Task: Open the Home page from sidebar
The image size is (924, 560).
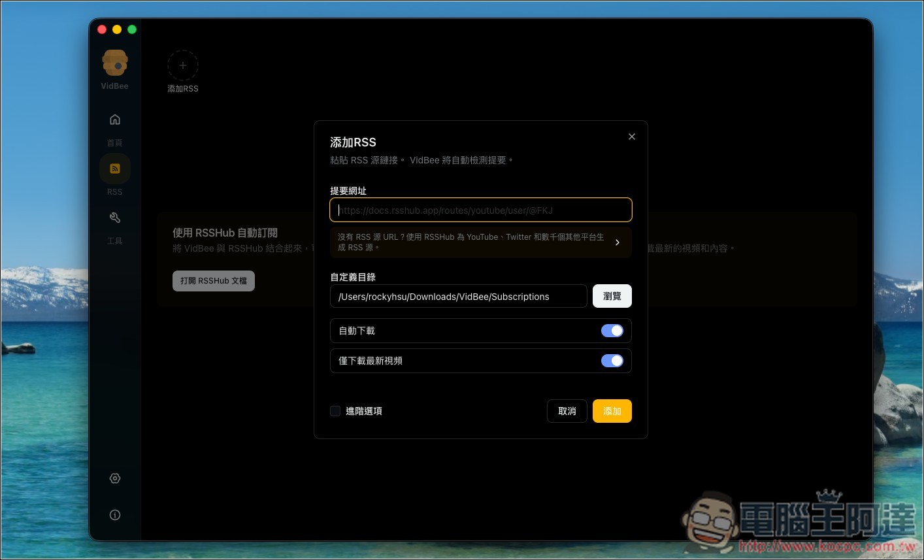Action: point(115,120)
